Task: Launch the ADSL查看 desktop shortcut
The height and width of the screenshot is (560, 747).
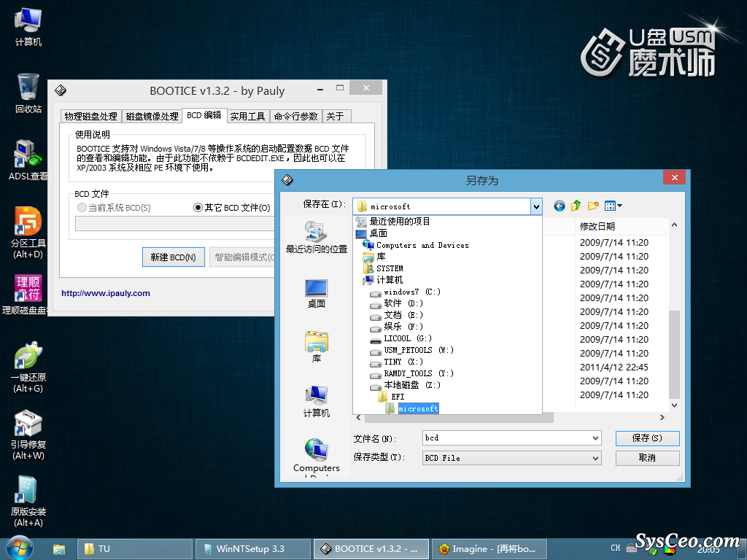Action: (x=28, y=160)
